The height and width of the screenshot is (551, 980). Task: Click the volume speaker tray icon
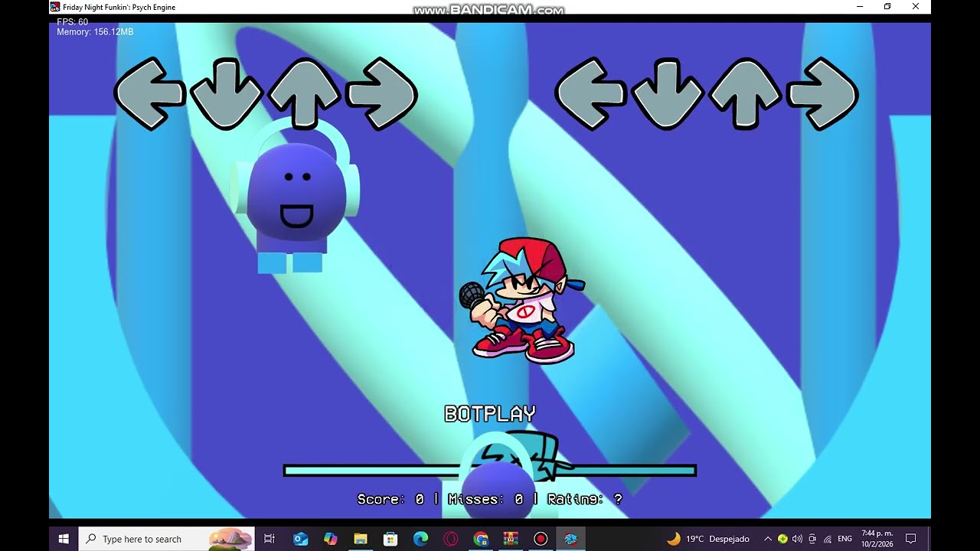coord(797,539)
